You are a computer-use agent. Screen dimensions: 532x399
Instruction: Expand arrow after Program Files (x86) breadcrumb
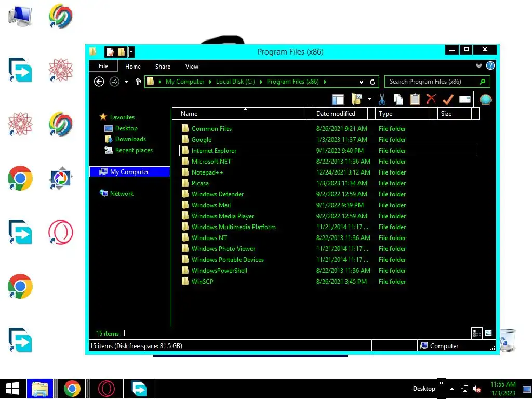pyautogui.click(x=325, y=82)
